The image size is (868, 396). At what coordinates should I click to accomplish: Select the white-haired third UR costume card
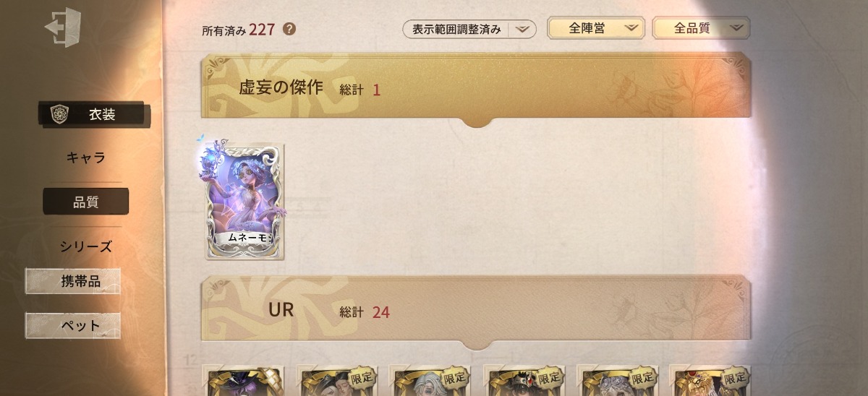[432, 381]
